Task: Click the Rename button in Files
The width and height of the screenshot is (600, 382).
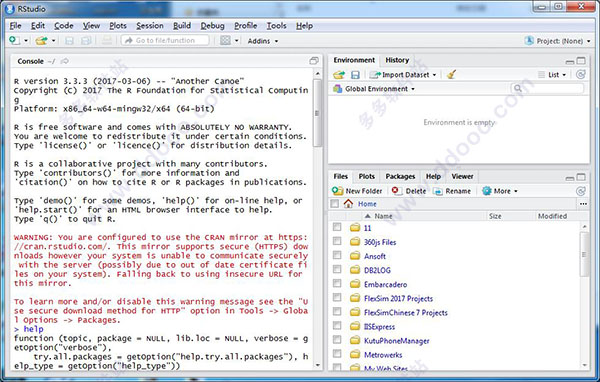Action: 452,191
